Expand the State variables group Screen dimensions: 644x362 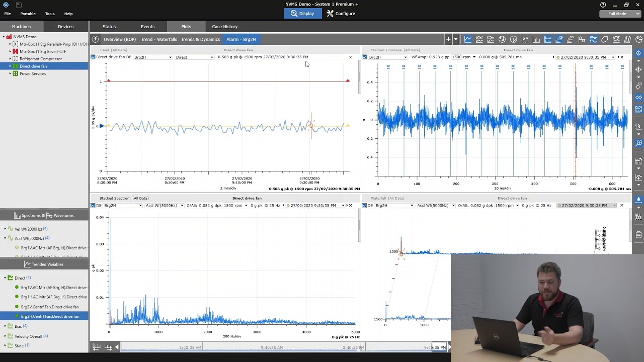click(5, 345)
